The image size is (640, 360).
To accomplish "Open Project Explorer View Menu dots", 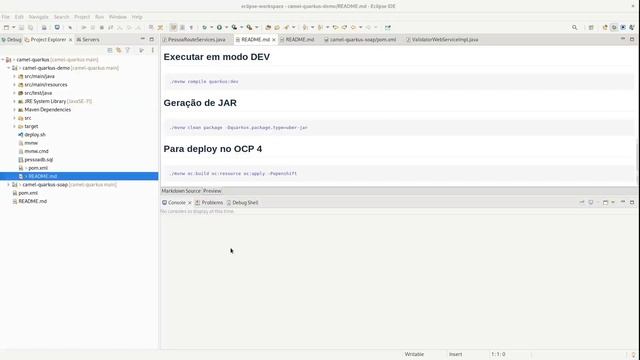I will pyautogui.click(x=153, y=50).
